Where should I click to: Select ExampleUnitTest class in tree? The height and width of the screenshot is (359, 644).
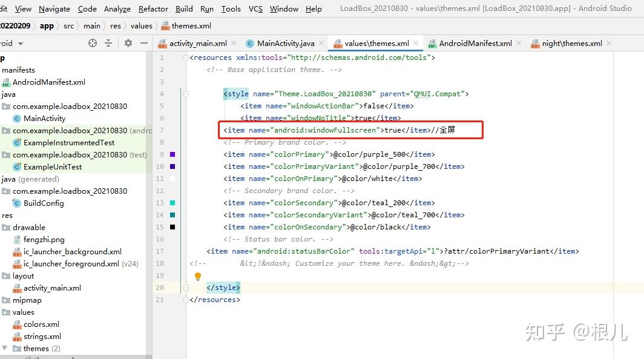48,166
